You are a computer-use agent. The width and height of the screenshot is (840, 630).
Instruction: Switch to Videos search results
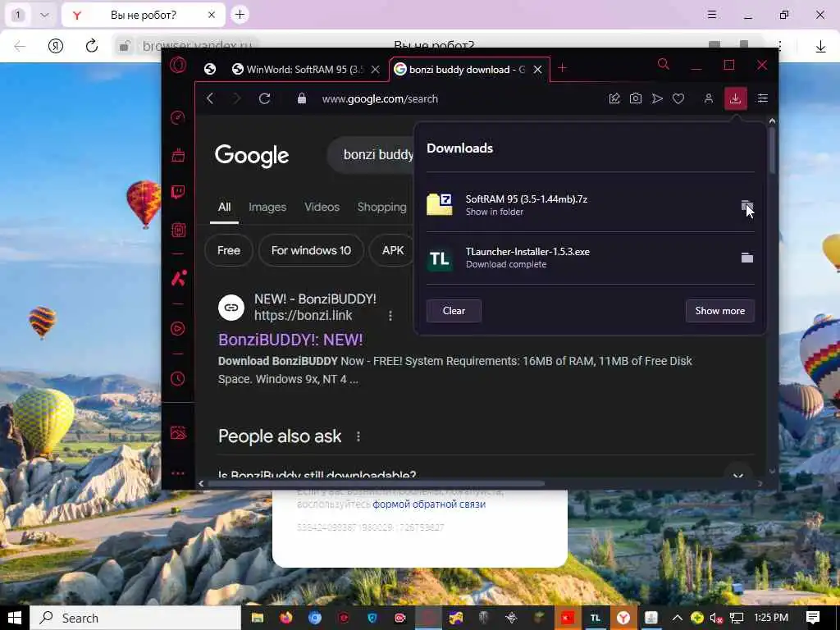pyautogui.click(x=322, y=207)
